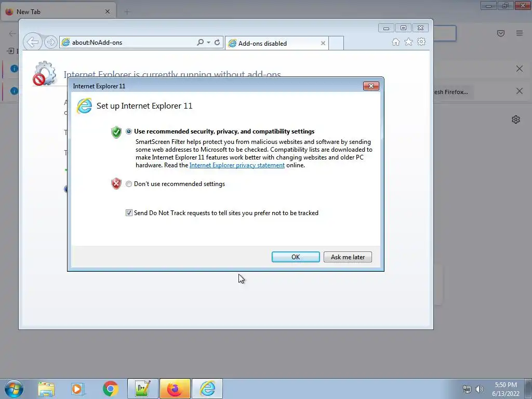Click the search magnifier in IE address bar
Viewport: 532px width, 399px height.
200,43
